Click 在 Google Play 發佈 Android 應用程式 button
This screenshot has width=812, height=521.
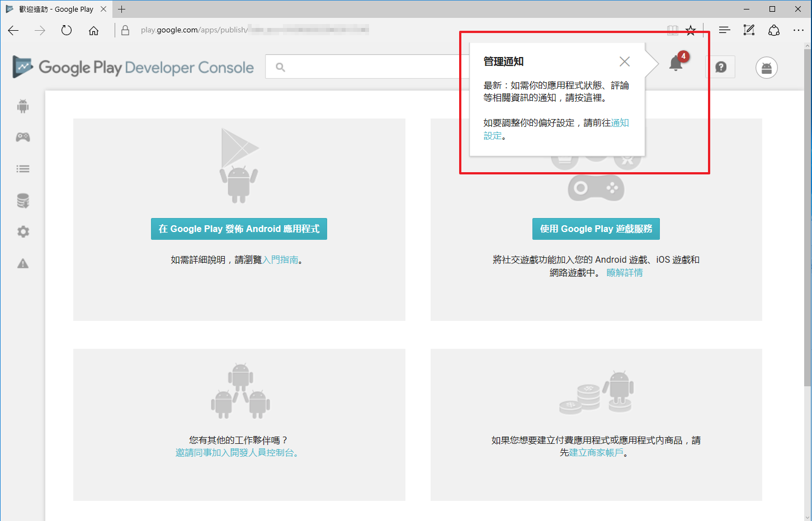point(239,229)
